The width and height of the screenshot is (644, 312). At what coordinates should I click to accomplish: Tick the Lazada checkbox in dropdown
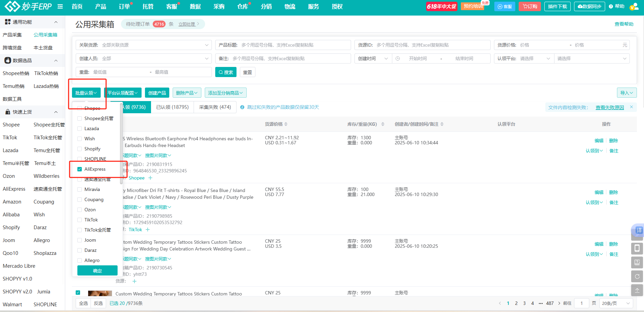(80, 128)
